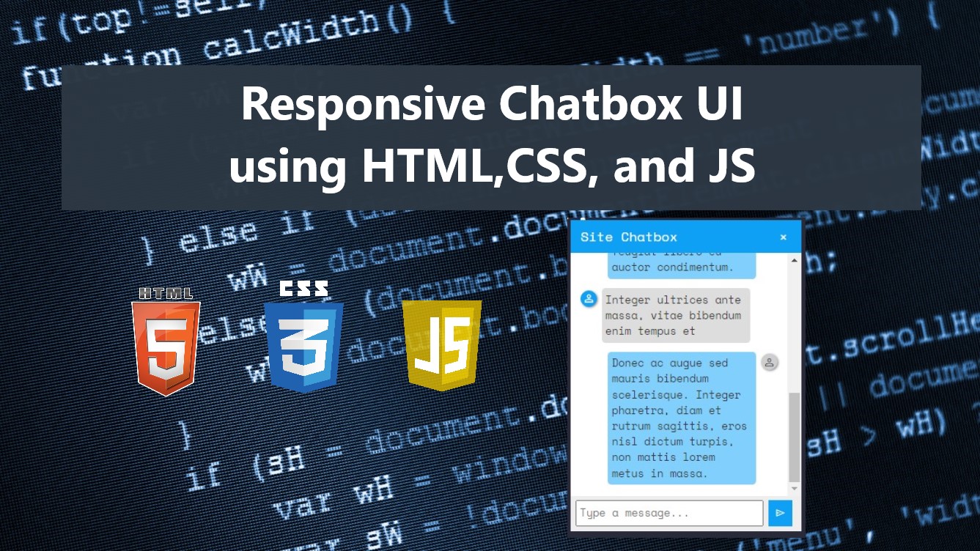This screenshot has height=551, width=980.
Task: Click the scrollbar up arrow in the chat
Action: click(x=794, y=259)
